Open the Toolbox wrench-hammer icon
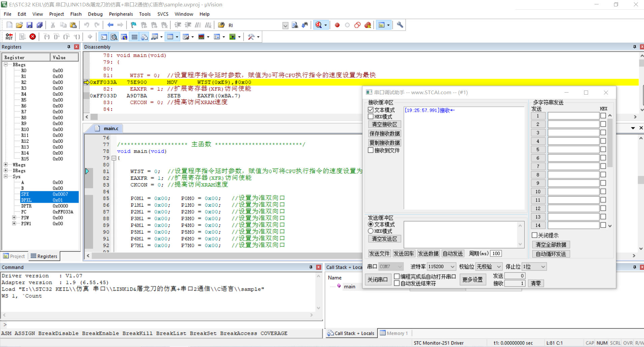This screenshot has height=347, width=644. pyautogui.click(x=251, y=37)
